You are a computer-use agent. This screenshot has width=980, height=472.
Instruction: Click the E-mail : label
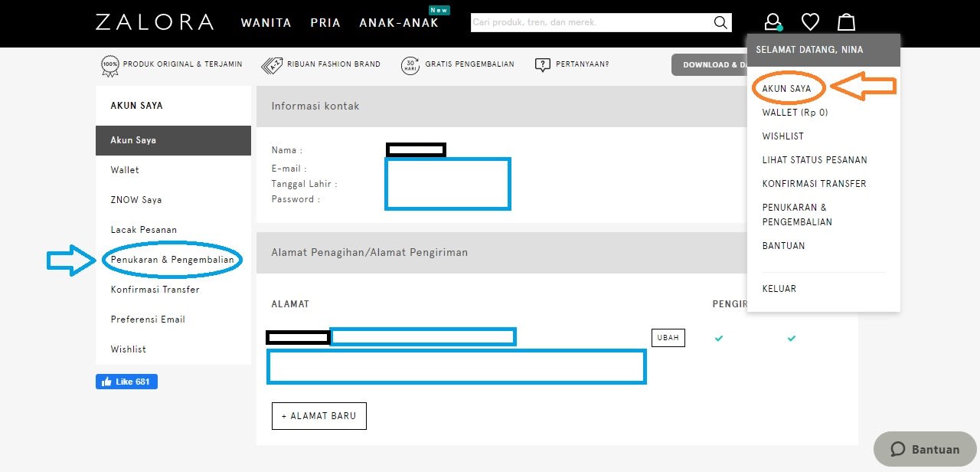click(289, 169)
